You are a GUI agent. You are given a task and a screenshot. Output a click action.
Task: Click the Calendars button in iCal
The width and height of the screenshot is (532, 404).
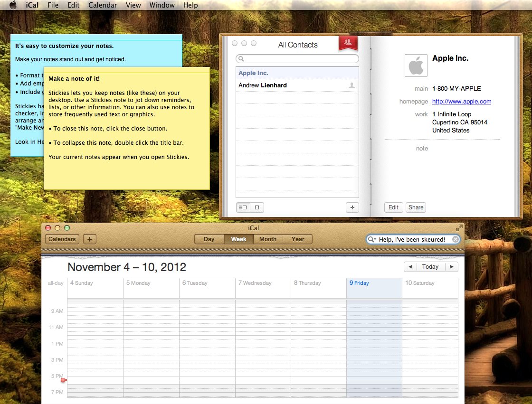coord(62,239)
